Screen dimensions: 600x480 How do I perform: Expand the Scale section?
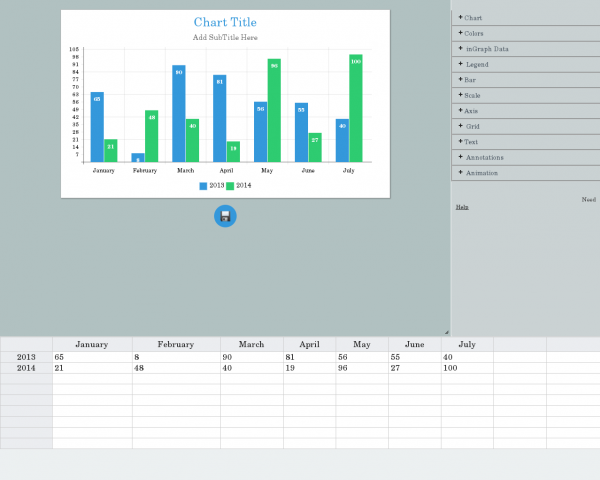click(471, 95)
